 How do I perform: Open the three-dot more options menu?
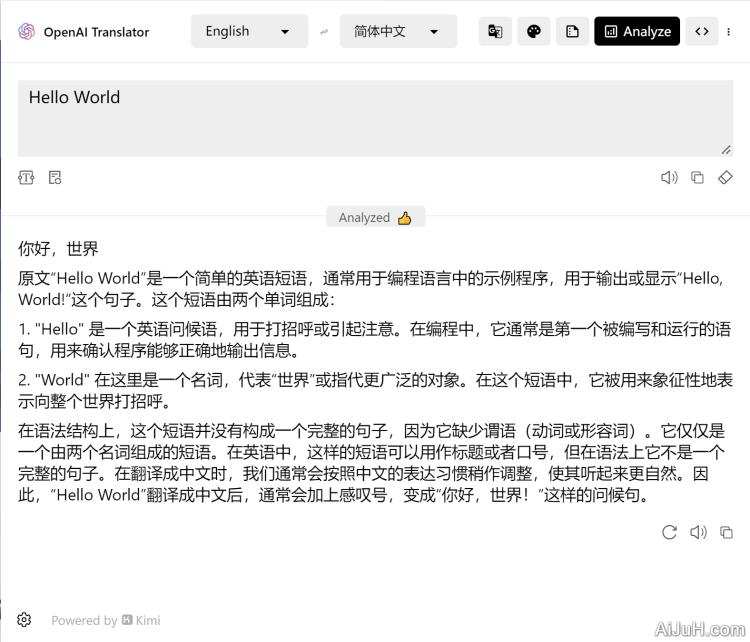(729, 31)
